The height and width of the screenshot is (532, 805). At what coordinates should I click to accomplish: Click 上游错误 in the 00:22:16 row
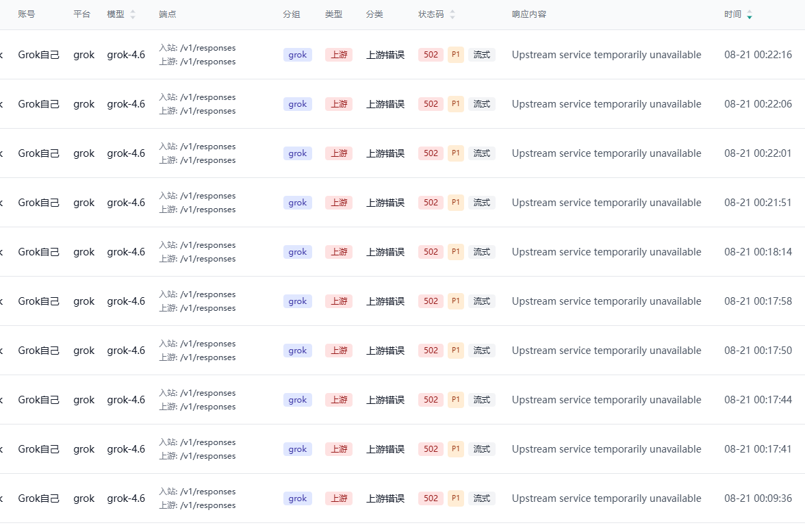385,55
